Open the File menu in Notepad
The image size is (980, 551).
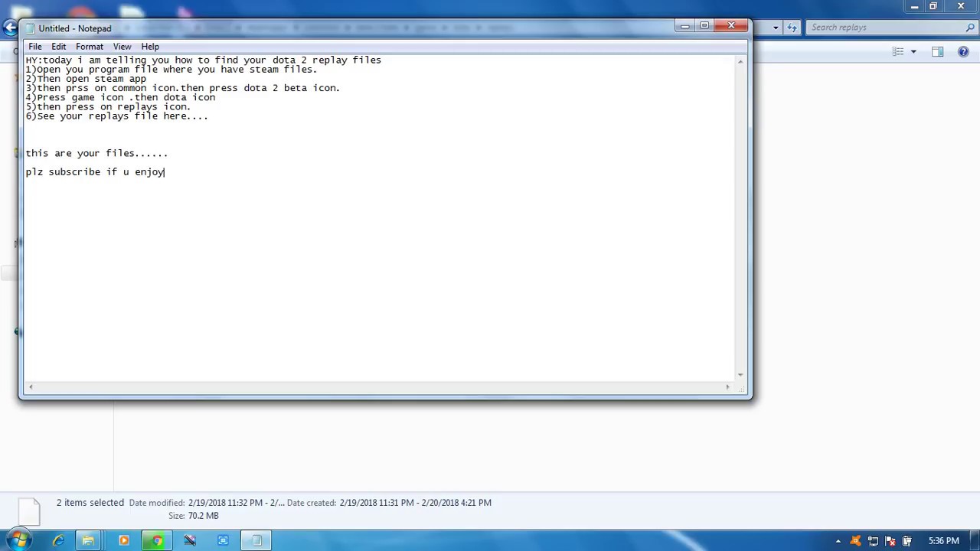click(35, 47)
